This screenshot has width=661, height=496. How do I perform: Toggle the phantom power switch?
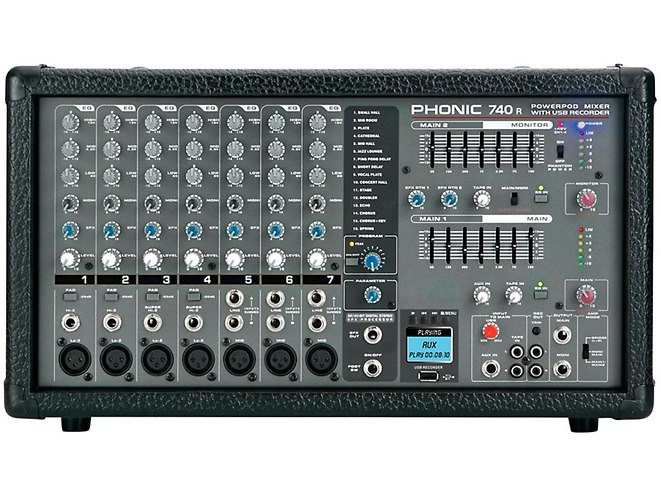[561, 146]
